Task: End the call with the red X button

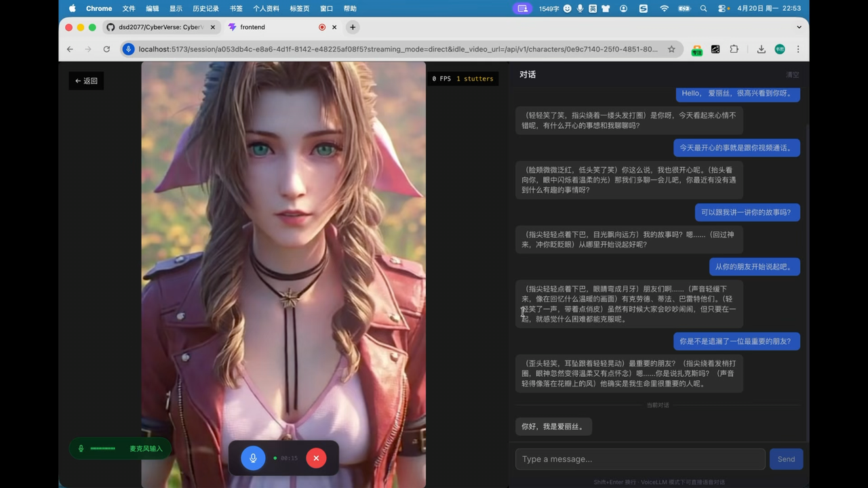Action: [x=316, y=458]
